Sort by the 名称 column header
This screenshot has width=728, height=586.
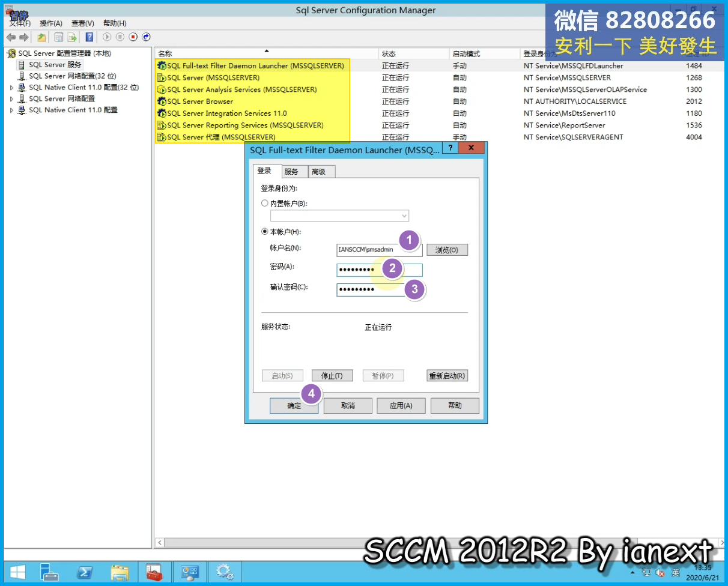point(266,54)
